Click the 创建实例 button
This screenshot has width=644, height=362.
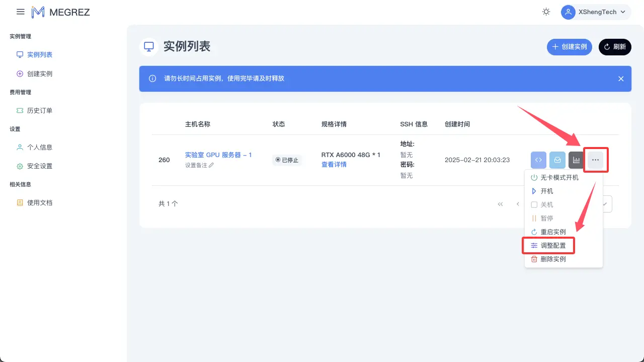569,47
